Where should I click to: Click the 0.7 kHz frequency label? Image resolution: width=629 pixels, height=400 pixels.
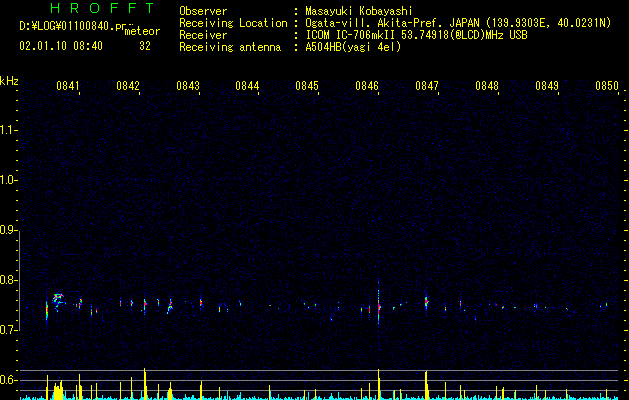tap(8, 330)
